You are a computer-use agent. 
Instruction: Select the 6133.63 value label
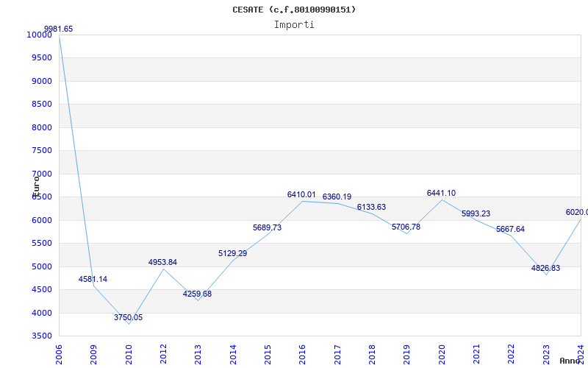(x=371, y=207)
